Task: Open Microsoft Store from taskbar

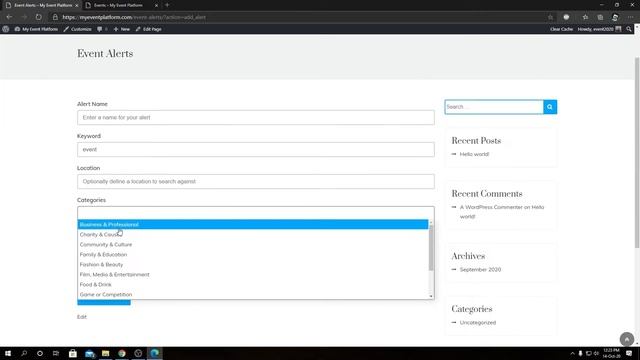Action: pos(73,353)
